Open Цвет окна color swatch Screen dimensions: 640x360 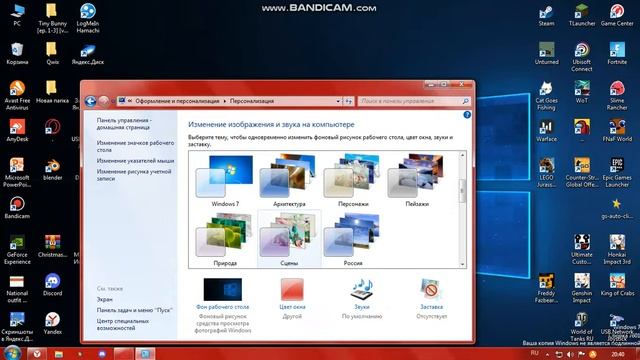pos(292,289)
